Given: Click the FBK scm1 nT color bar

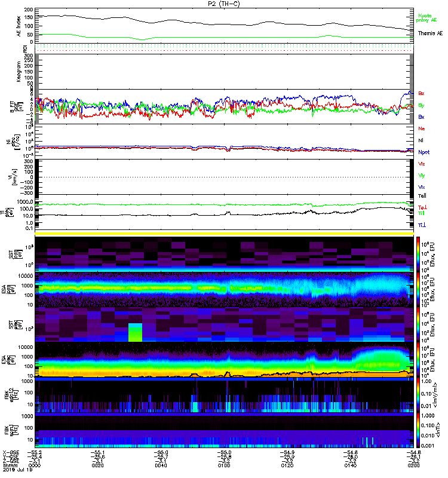Looking at the screenshot, I should [418, 430].
